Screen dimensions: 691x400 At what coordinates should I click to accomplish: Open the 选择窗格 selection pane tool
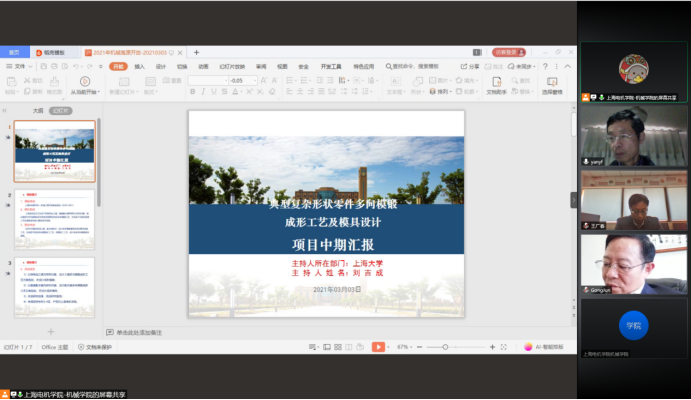(551, 85)
